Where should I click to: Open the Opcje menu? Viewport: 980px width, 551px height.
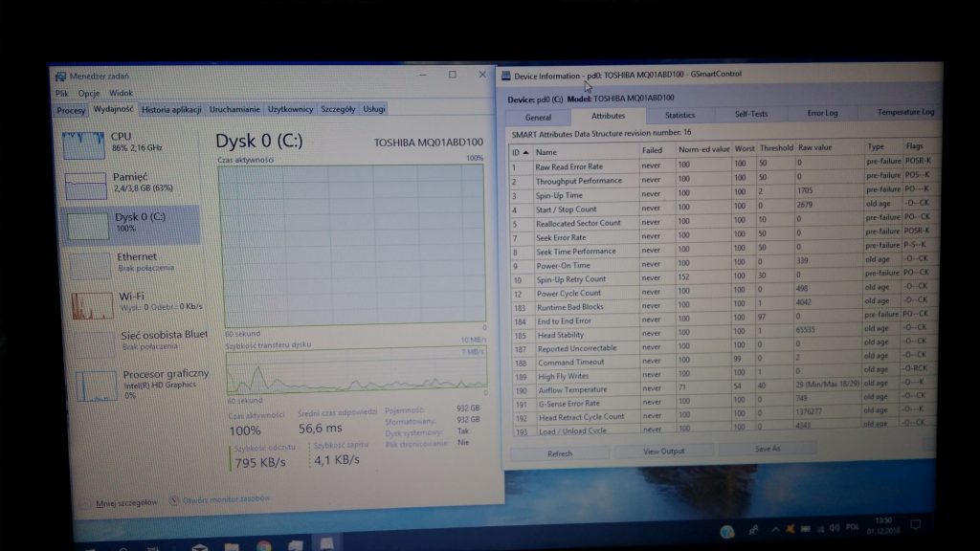pos(89,94)
